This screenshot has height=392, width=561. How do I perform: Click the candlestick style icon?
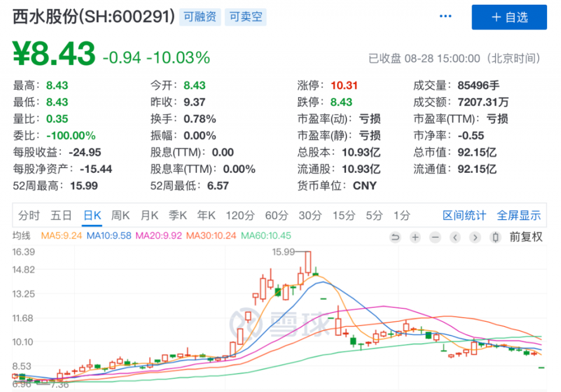click(496, 237)
